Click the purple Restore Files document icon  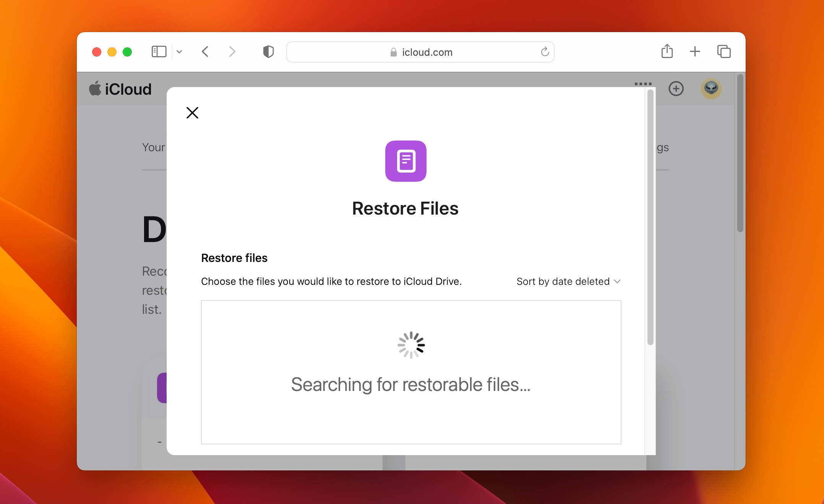tap(406, 161)
